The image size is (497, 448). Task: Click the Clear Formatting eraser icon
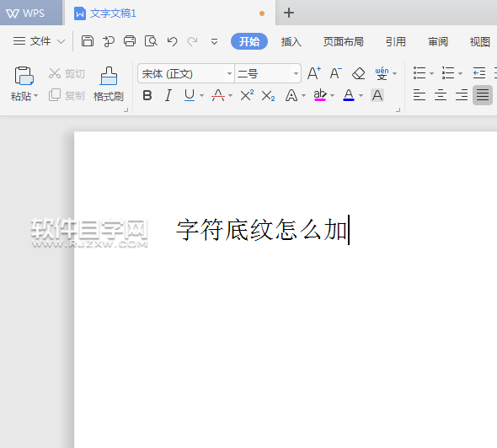pyautogui.click(x=359, y=73)
